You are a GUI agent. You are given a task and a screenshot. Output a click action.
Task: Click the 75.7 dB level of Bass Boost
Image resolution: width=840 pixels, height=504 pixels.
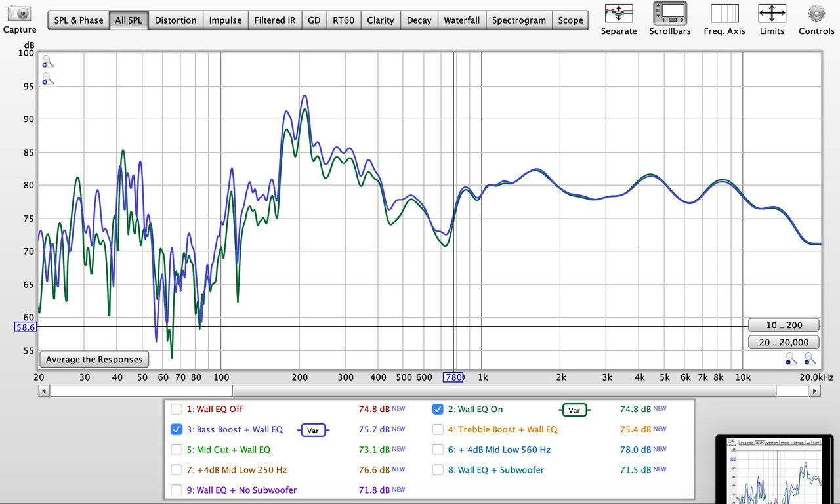pos(374,430)
